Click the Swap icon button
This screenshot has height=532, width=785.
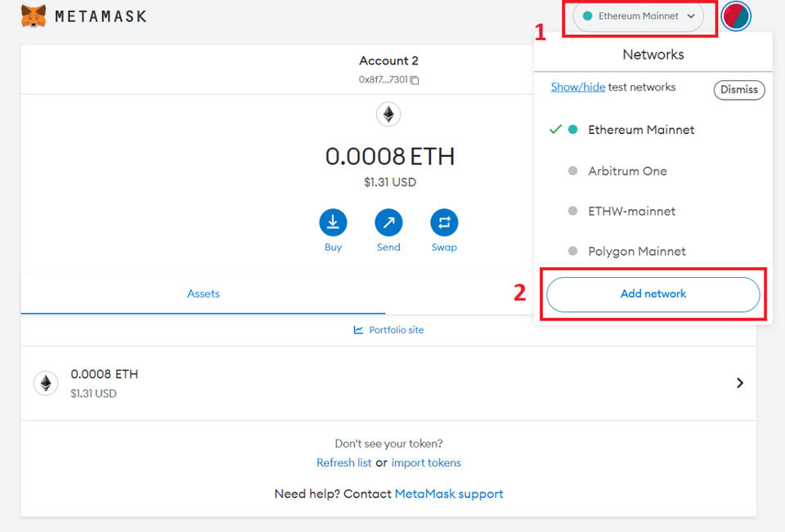[444, 222]
